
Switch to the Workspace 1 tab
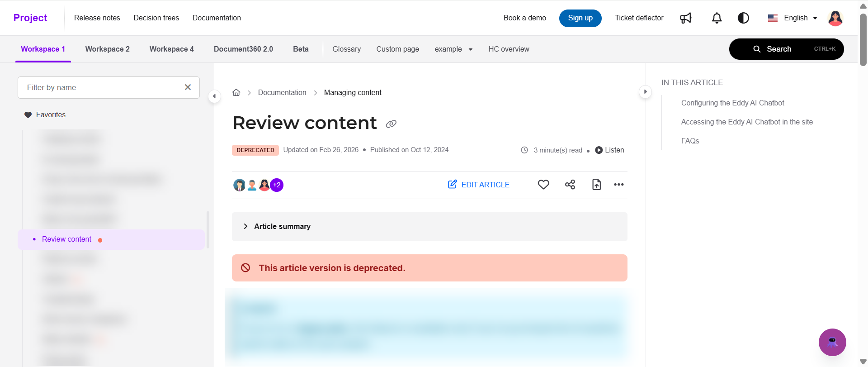(x=43, y=49)
